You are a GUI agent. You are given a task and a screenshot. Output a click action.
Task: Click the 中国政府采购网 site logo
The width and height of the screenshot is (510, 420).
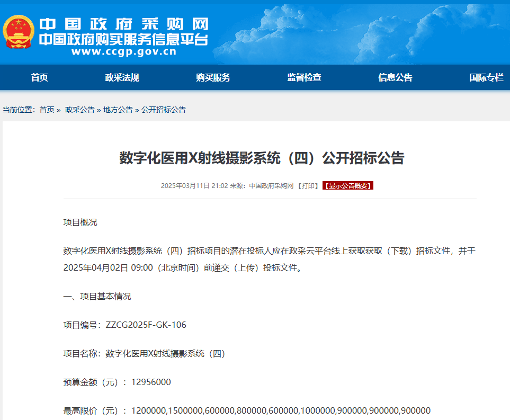[x=124, y=24]
